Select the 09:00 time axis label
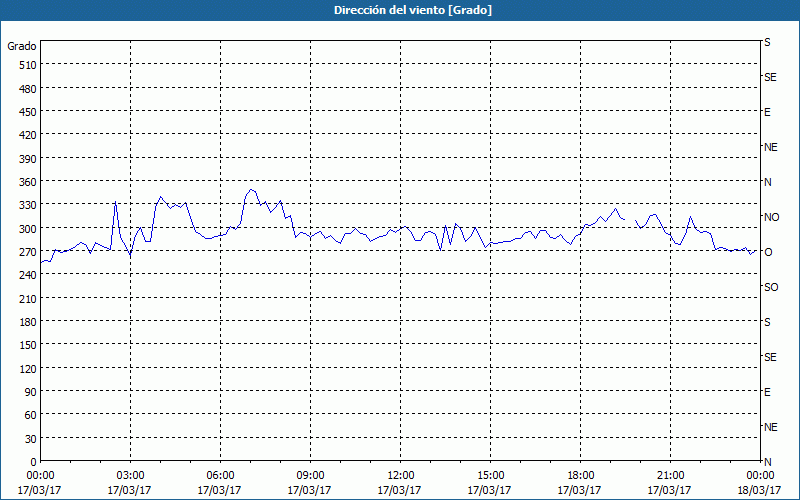Screen dimensions: 800x500 (x=310, y=476)
